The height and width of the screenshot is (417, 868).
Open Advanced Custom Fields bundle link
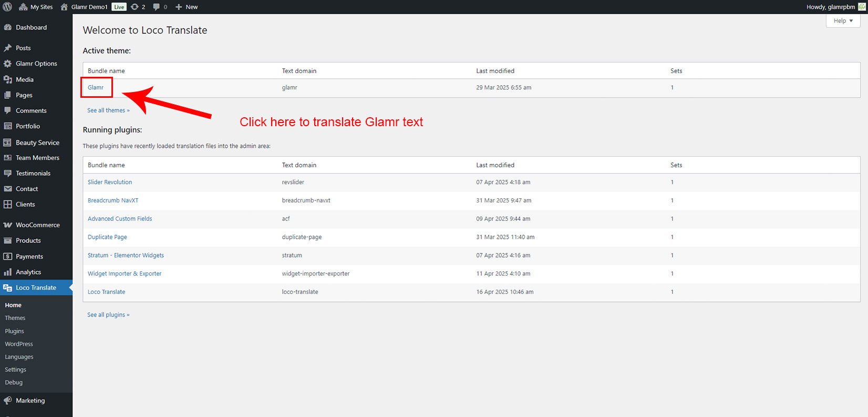click(x=120, y=219)
